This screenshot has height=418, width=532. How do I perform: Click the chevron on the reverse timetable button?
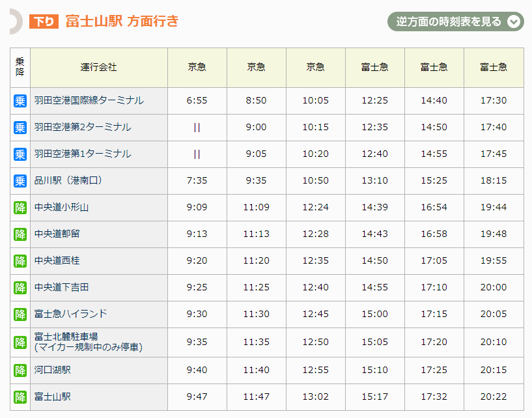click(x=514, y=21)
